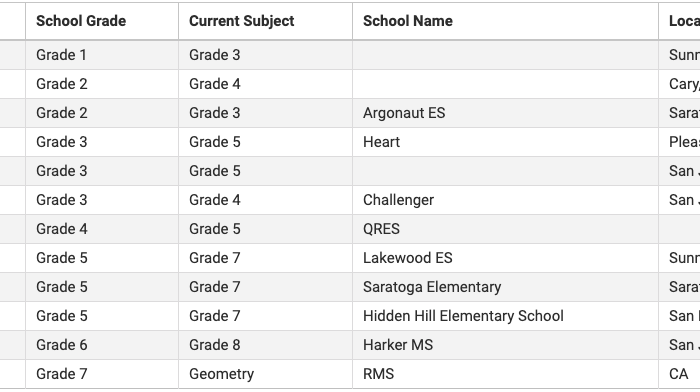The width and height of the screenshot is (700, 392).
Task: Select the Grade 7 school grade cell
Action: [102, 374]
